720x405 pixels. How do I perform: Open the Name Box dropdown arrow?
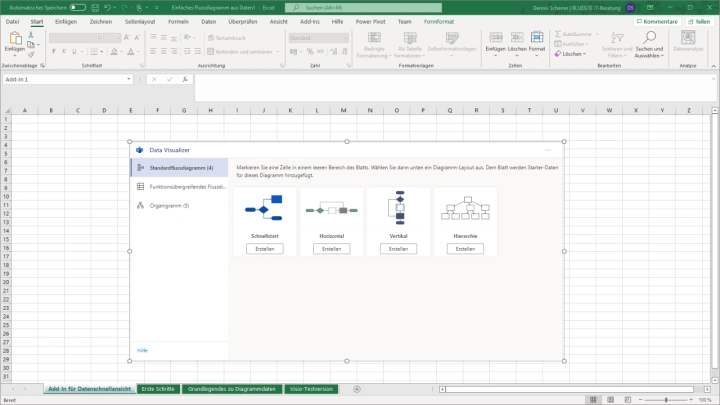[x=129, y=79]
